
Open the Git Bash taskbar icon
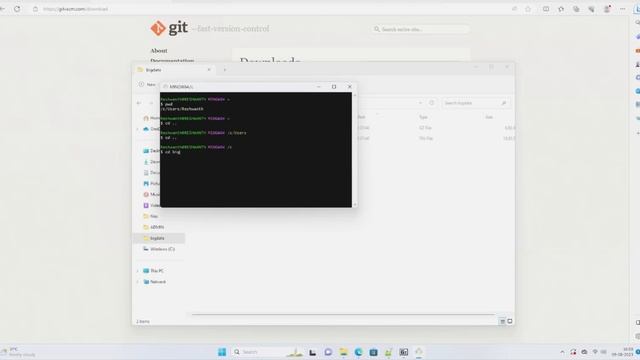point(419,352)
